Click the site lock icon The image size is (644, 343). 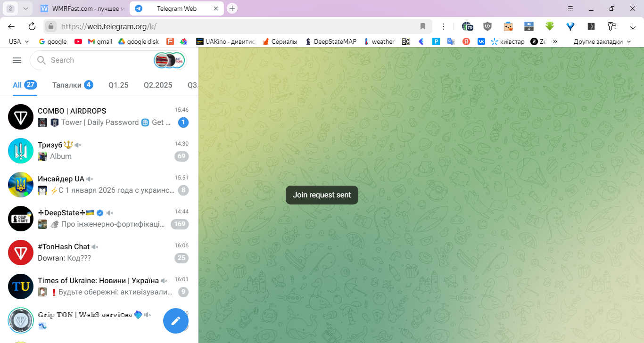click(51, 26)
